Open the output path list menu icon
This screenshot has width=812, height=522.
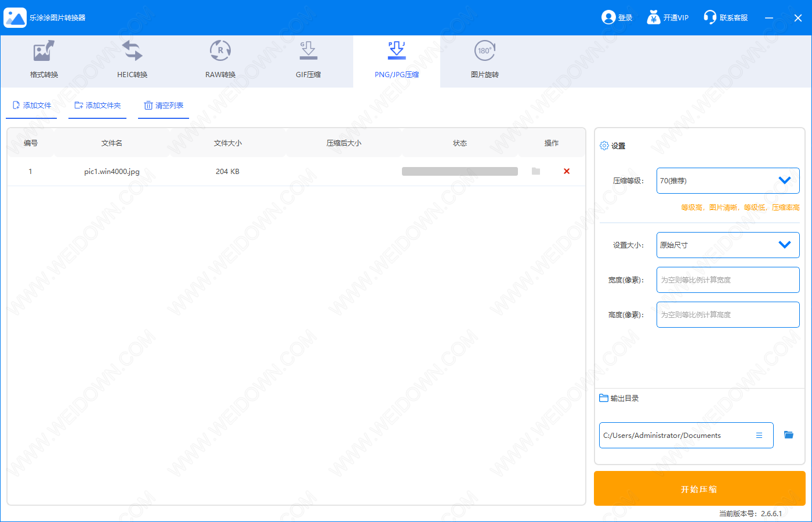[759, 435]
